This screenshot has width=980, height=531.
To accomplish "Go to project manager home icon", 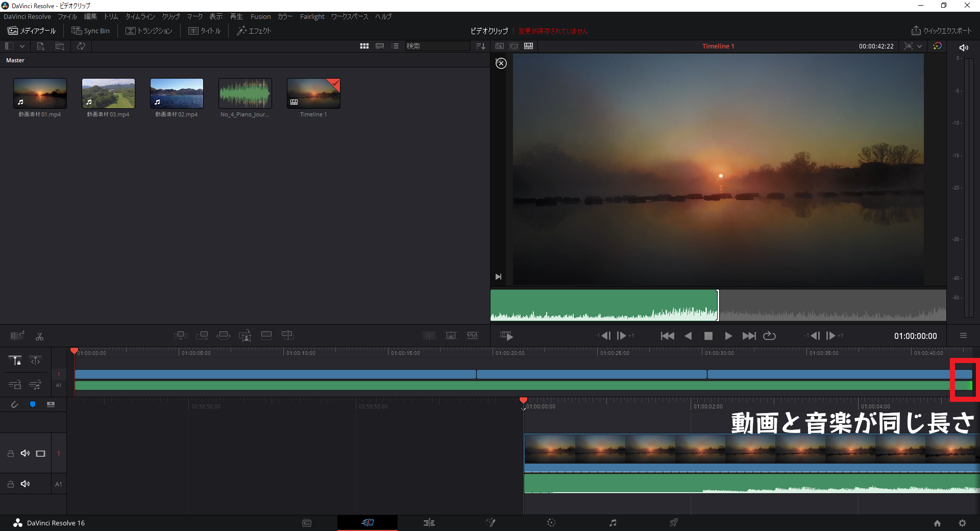I will [937, 523].
